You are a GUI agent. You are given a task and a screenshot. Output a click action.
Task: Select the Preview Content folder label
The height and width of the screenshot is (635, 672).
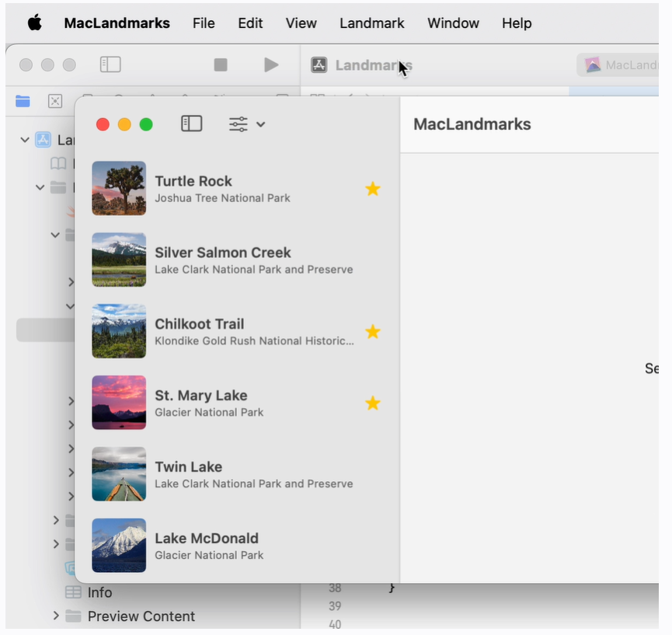click(141, 616)
